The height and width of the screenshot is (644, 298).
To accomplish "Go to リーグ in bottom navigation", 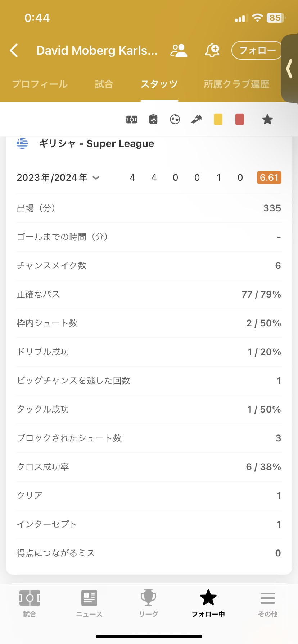I will 149,604.
